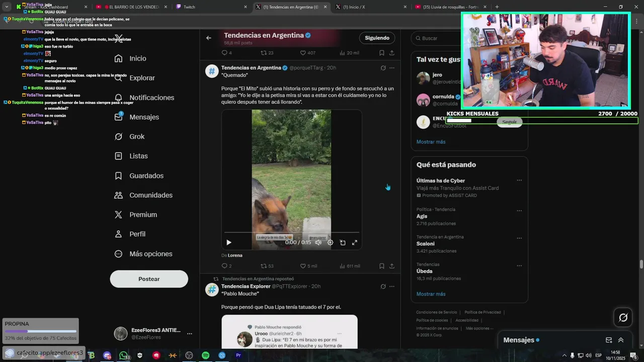Share the Quemado post
This screenshot has width=644, height=362.
pyautogui.click(x=392, y=266)
